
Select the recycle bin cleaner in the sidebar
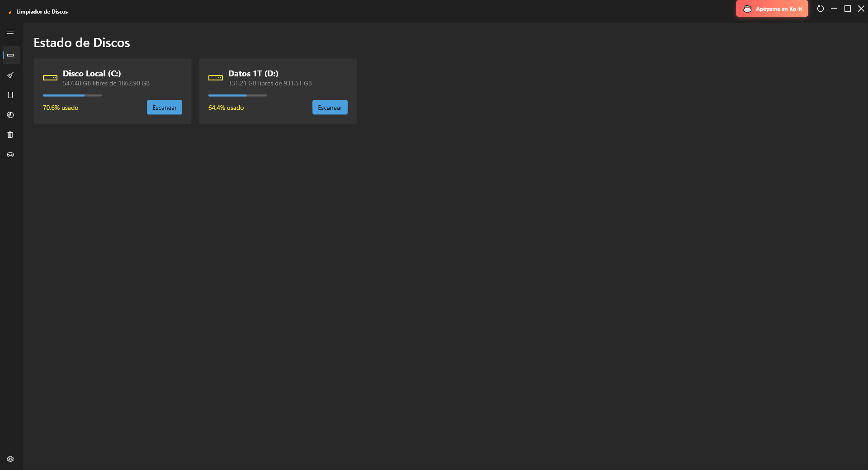pyautogui.click(x=10, y=135)
